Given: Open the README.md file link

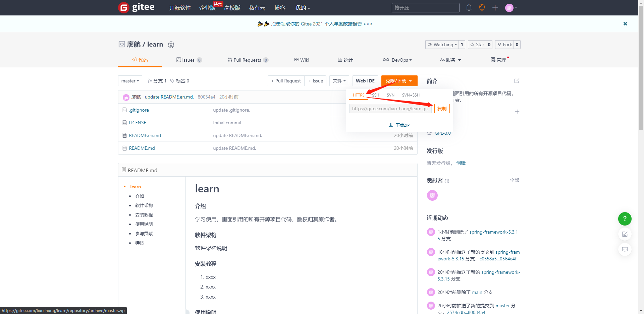Looking at the screenshot, I should tap(142, 148).
